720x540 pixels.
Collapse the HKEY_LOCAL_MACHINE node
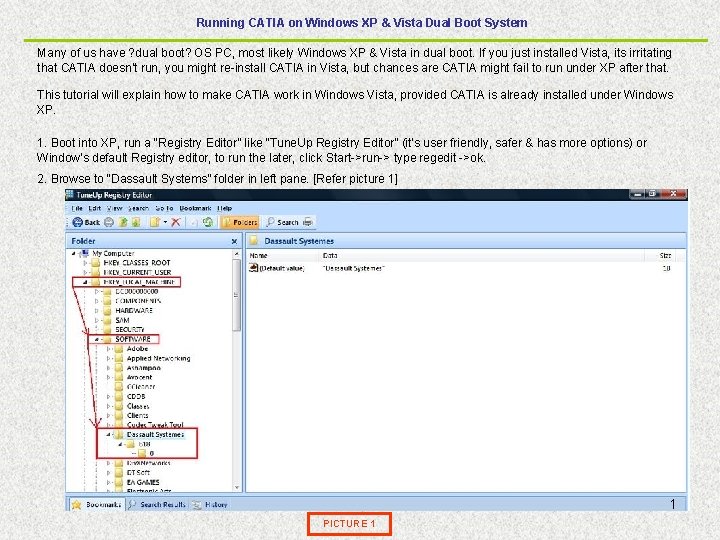pyautogui.click(x=85, y=282)
